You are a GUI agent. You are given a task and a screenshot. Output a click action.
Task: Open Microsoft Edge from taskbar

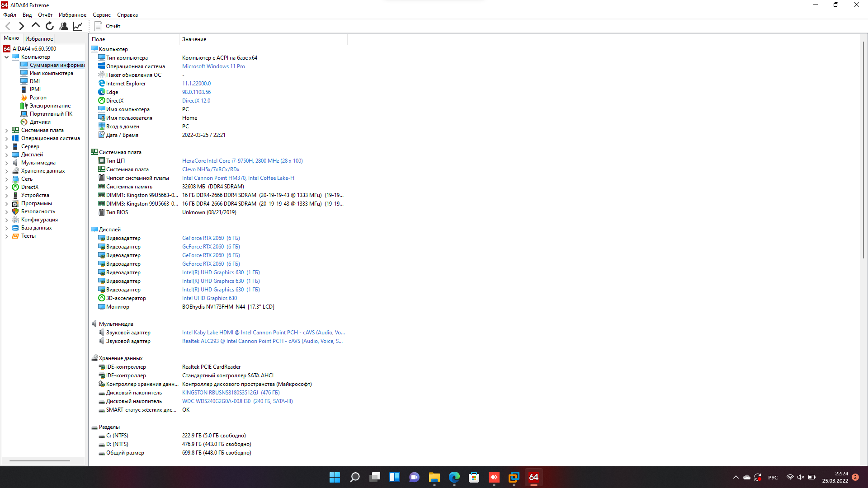(x=454, y=477)
